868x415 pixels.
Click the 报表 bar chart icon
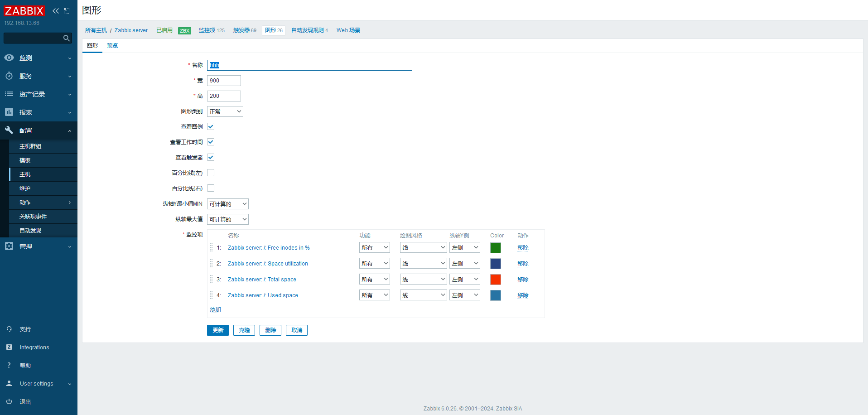coord(9,112)
